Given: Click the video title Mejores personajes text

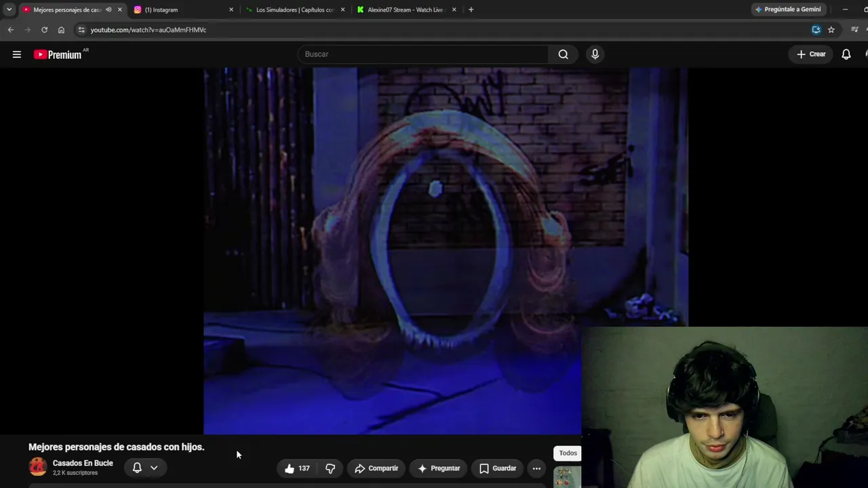Looking at the screenshot, I should click(117, 447).
